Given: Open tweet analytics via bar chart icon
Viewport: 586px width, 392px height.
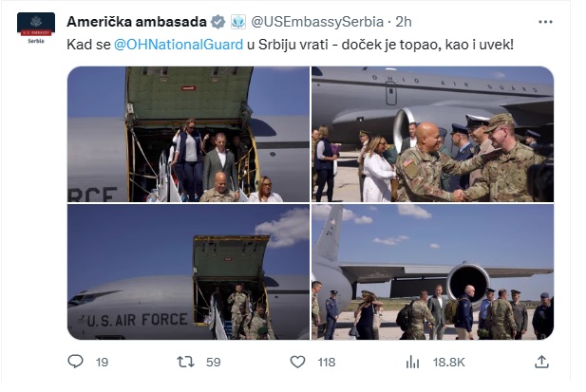Looking at the screenshot, I should coord(412,362).
